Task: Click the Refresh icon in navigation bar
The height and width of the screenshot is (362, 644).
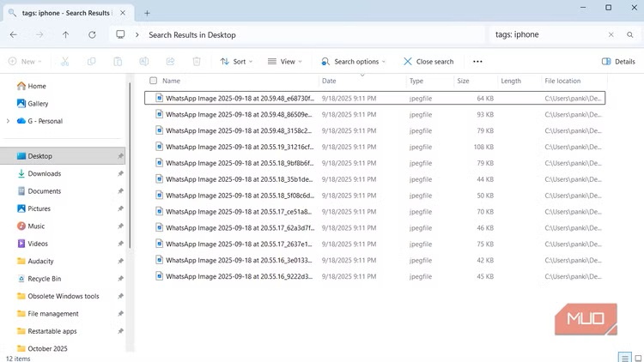Action: tap(92, 35)
